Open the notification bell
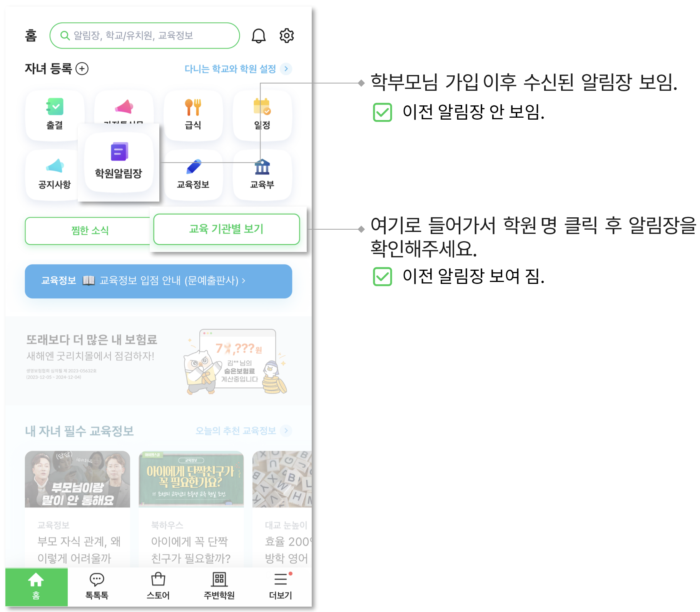This screenshot has height=612, width=700. 259,36
